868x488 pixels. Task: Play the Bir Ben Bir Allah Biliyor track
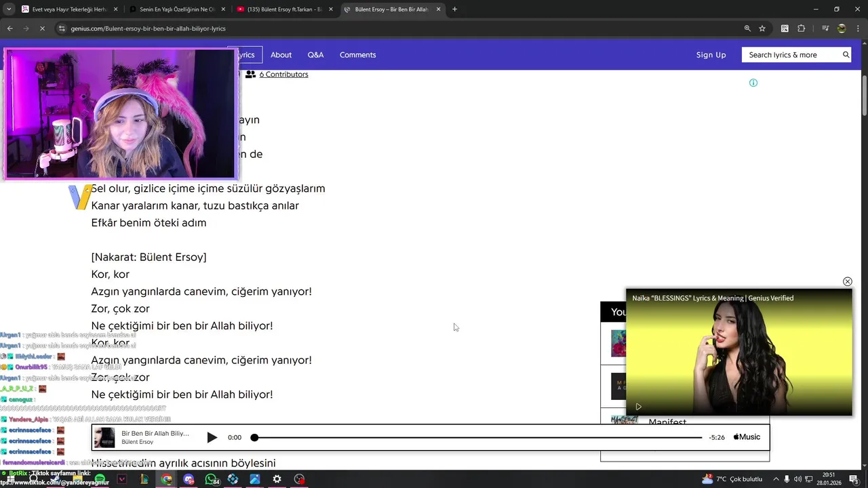pos(212,437)
